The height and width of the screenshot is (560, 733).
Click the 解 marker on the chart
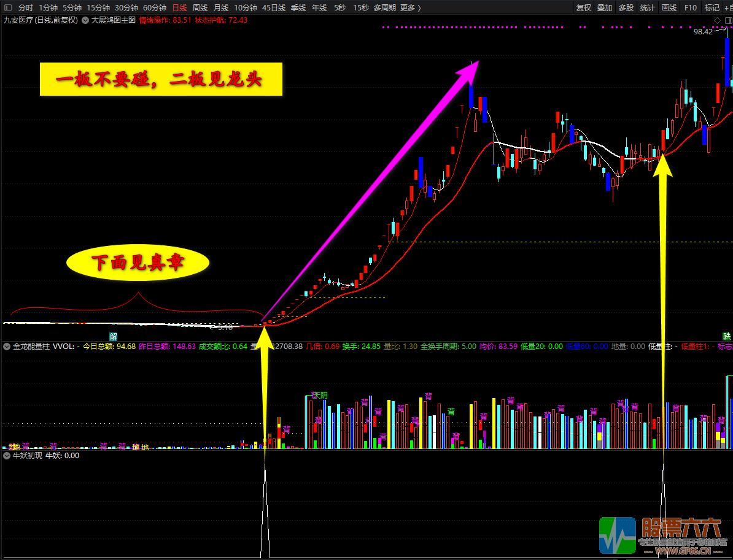[x=113, y=336]
